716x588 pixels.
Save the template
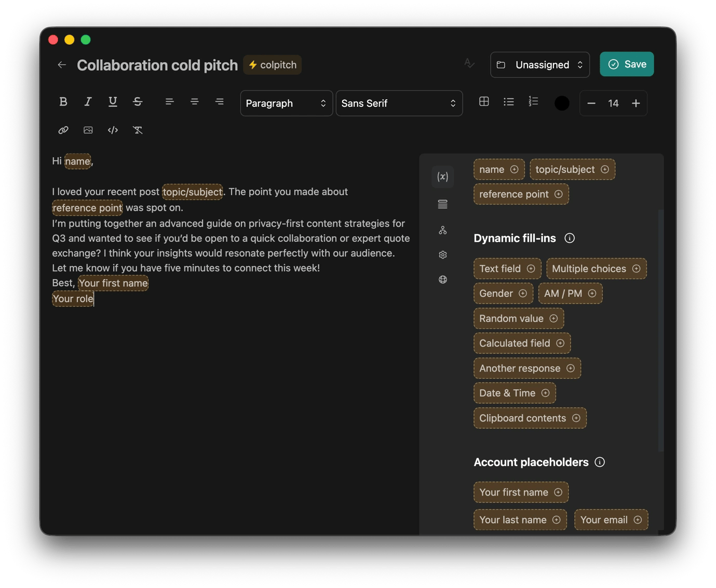[x=627, y=64]
